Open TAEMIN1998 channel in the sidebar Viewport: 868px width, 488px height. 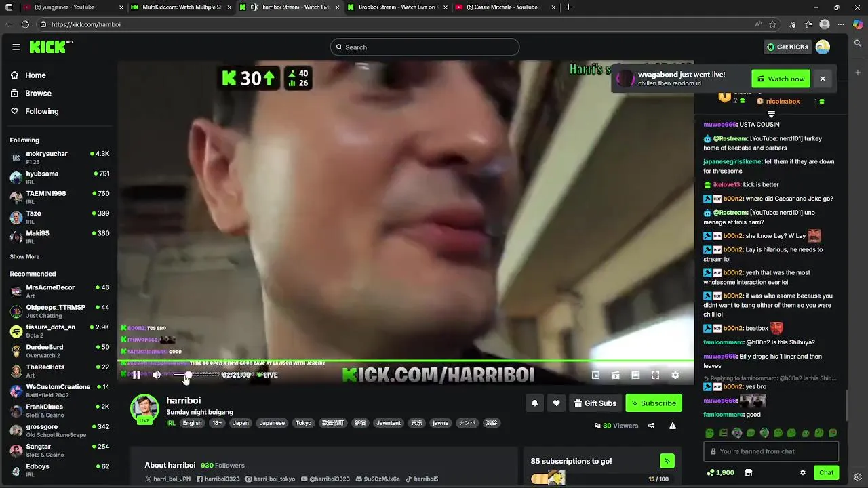(60, 197)
